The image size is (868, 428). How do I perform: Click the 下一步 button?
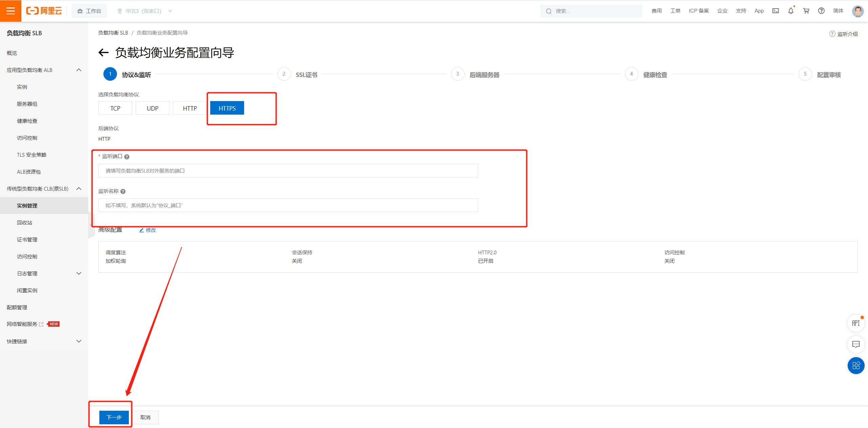[114, 417]
